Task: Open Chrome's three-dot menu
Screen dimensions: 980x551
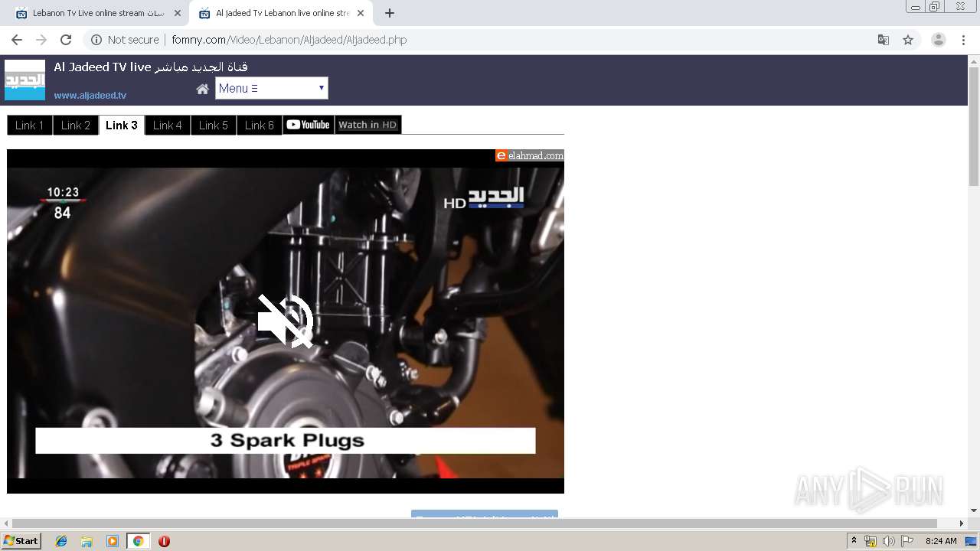Action: pos(963,40)
